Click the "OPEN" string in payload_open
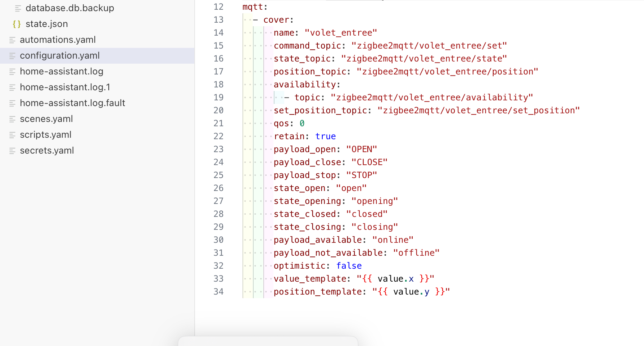 click(x=361, y=149)
